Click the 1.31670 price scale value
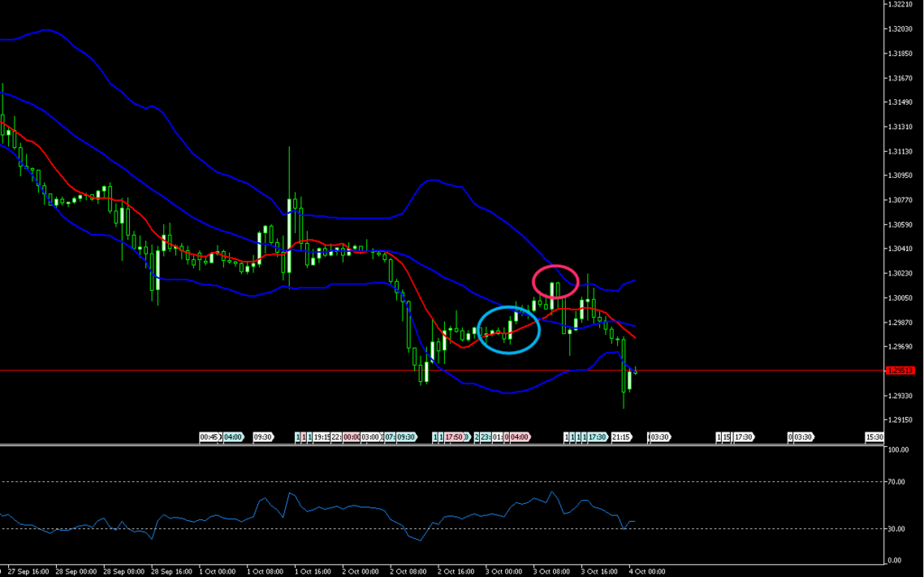This screenshot has width=924, height=577. (900, 78)
